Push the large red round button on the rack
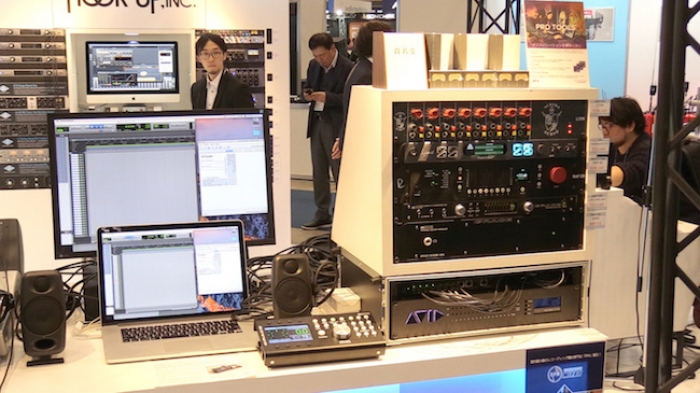Image resolution: width=700 pixels, height=393 pixels. 558,175
